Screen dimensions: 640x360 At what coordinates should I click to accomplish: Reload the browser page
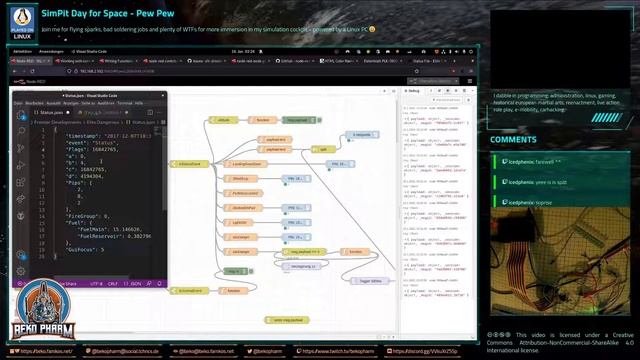(x=32, y=71)
